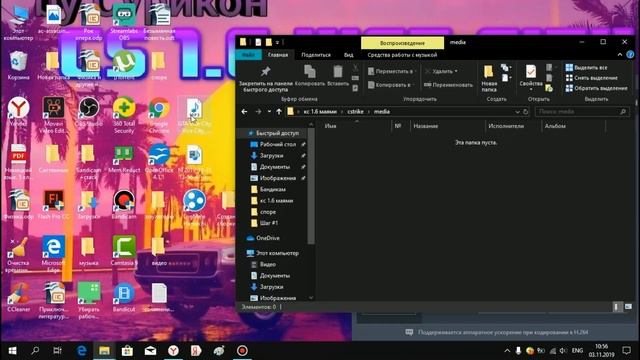Click the refresh icon in address bar
640x360 pixels.
pyautogui.click(x=526, y=111)
